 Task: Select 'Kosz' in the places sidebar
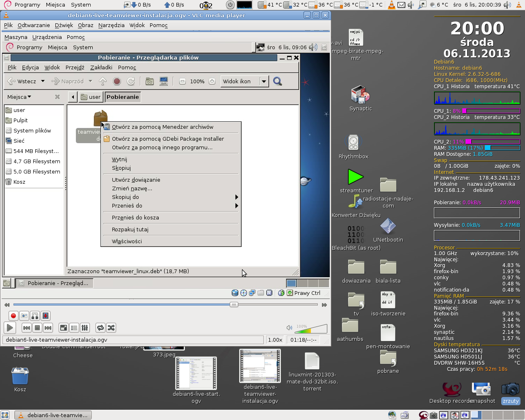pos(34,182)
